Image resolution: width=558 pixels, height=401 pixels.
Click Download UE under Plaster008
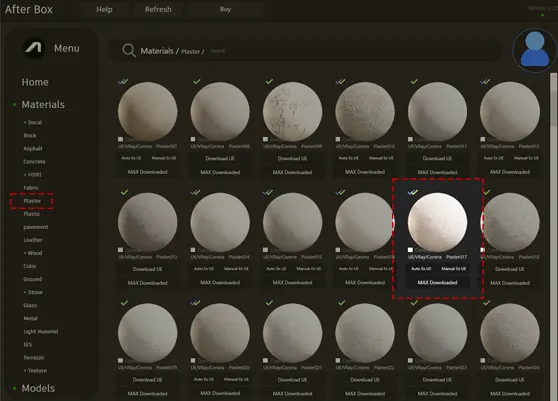point(220,158)
